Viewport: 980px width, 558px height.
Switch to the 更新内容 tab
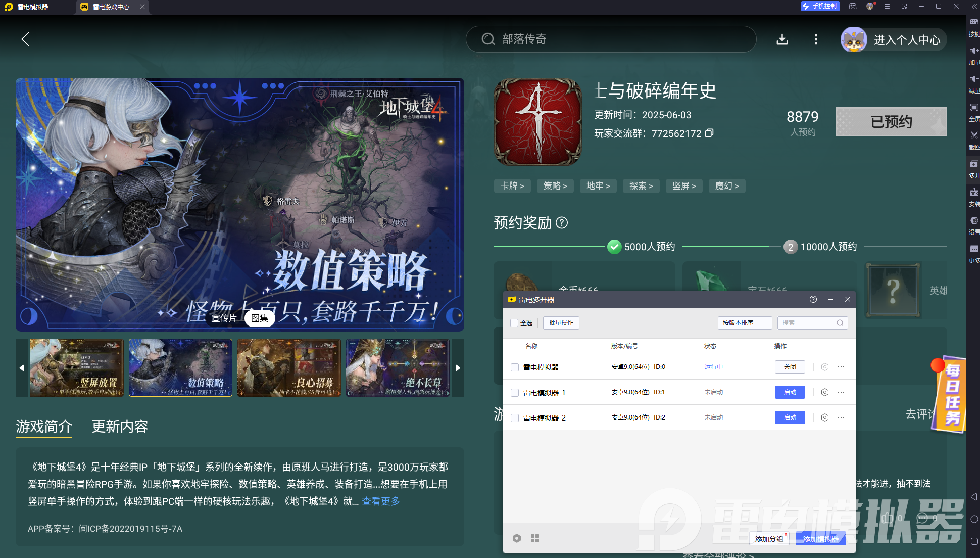(x=120, y=427)
